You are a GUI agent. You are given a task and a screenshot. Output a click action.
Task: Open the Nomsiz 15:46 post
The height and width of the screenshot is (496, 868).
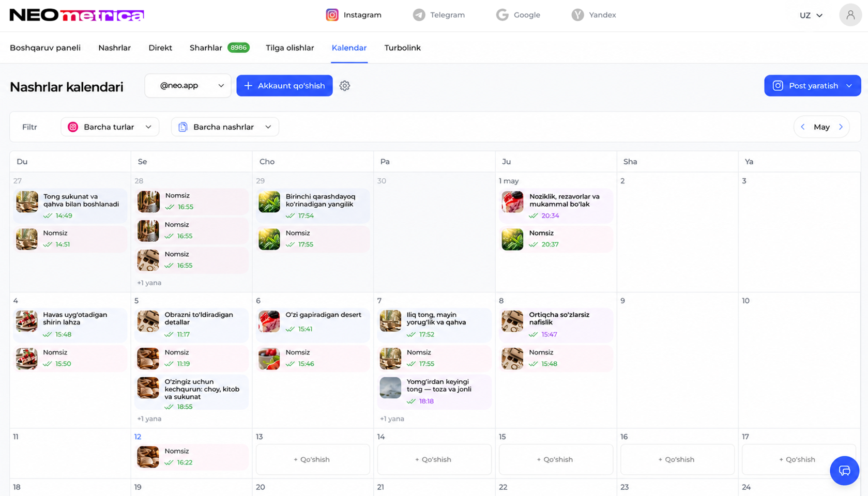(x=313, y=359)
